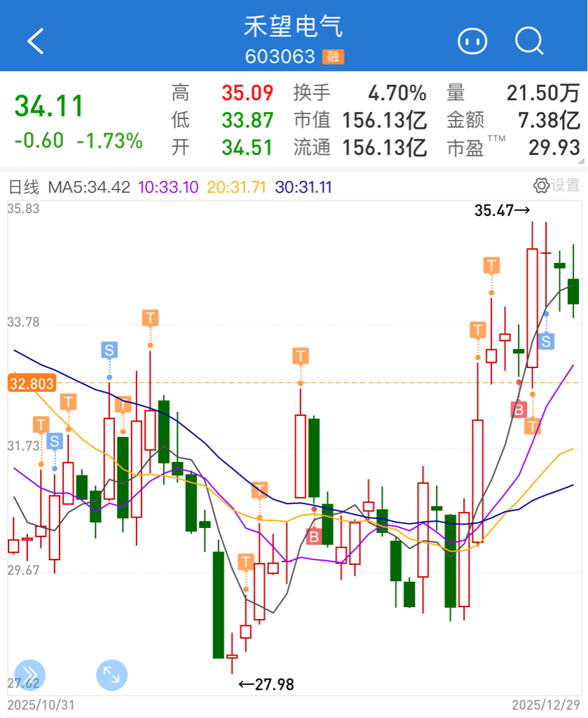The width and height of the screenshot is (588, 718).
Task: Tap the change amount -0.60
Action: (39, 140)
